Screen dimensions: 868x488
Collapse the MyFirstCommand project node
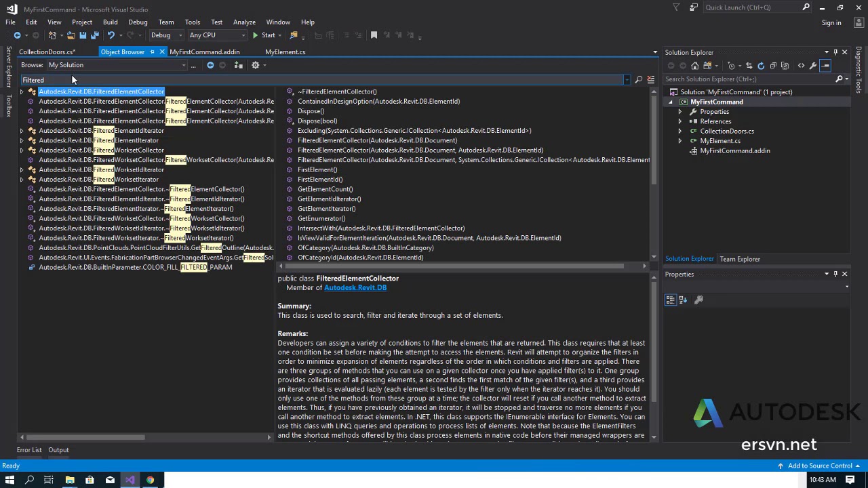(x=671, y=102)
